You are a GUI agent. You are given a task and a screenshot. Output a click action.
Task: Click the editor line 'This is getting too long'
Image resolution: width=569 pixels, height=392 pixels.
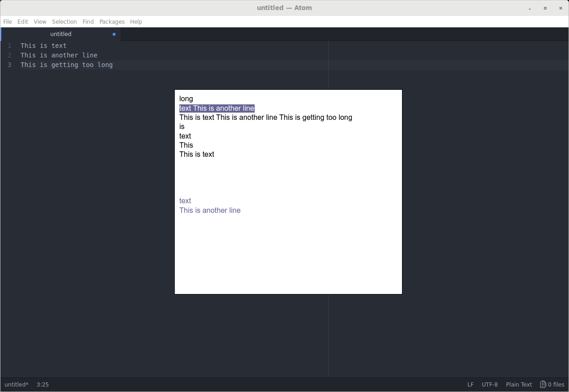point(67,65)
